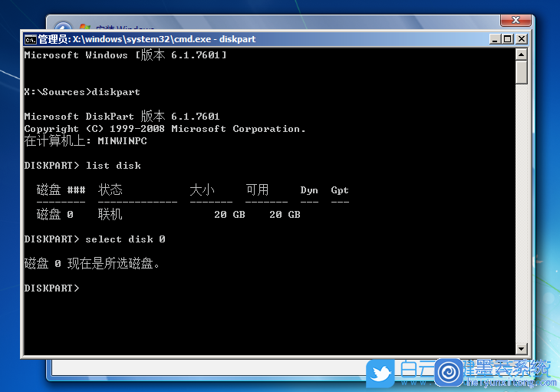
Task: Click the '磁盘 0' entry in the disk table
Action: (x=55, y=214)
